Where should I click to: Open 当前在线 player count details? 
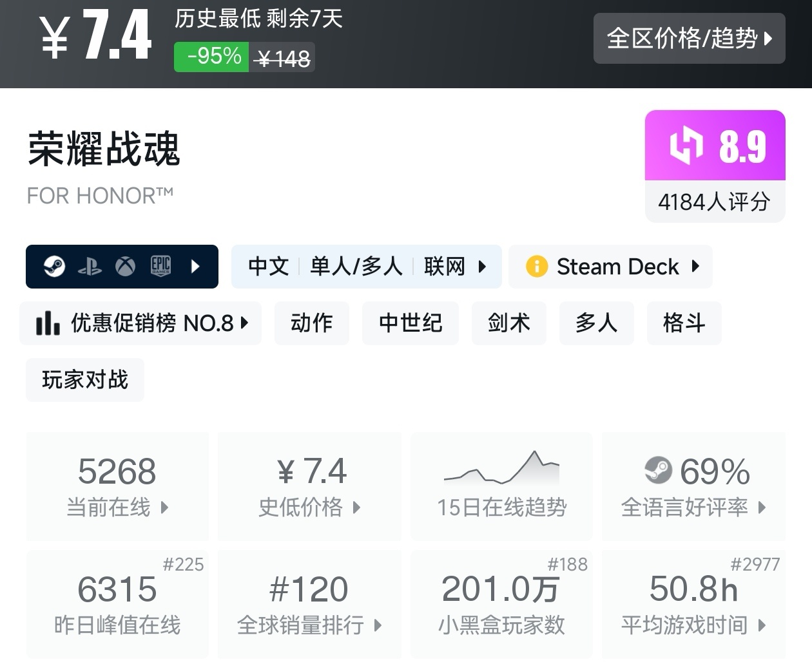pos(117,486)
